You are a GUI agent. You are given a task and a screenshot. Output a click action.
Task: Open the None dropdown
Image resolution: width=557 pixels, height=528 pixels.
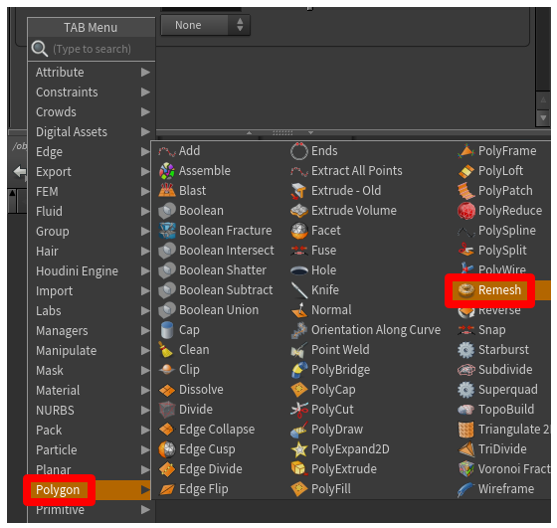[205, 25]
